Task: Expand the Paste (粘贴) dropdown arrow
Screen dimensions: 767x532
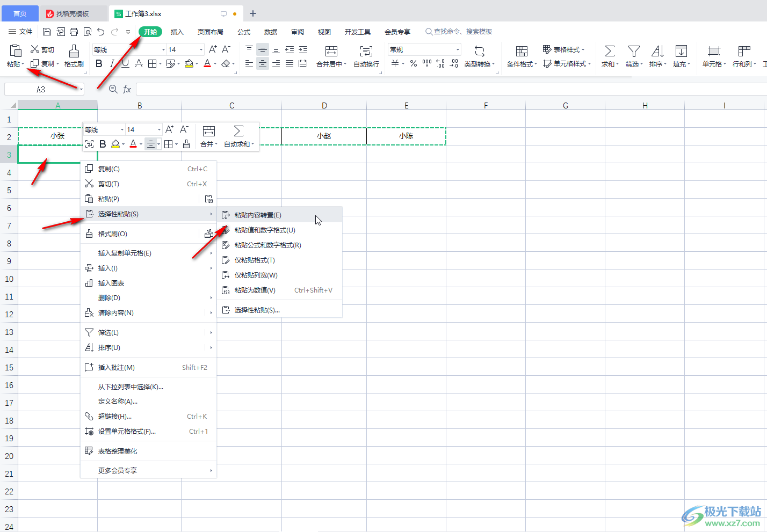Action: coord(23,64)
